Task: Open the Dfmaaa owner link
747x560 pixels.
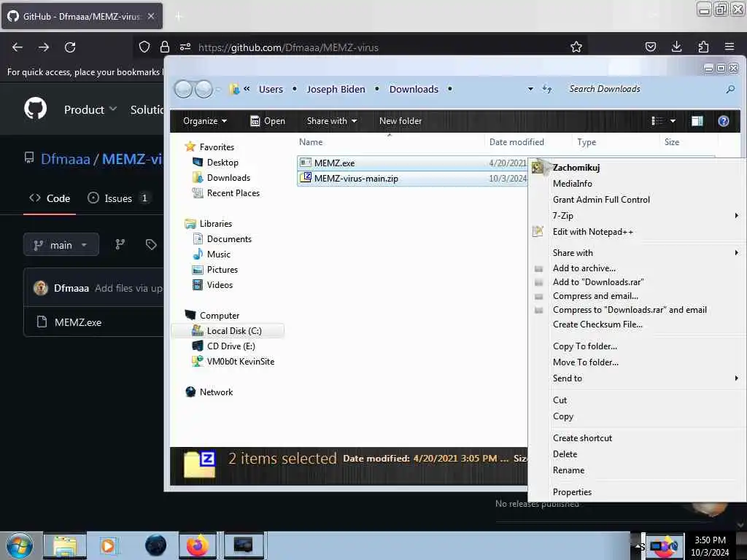Action: [x=65, y=159]
